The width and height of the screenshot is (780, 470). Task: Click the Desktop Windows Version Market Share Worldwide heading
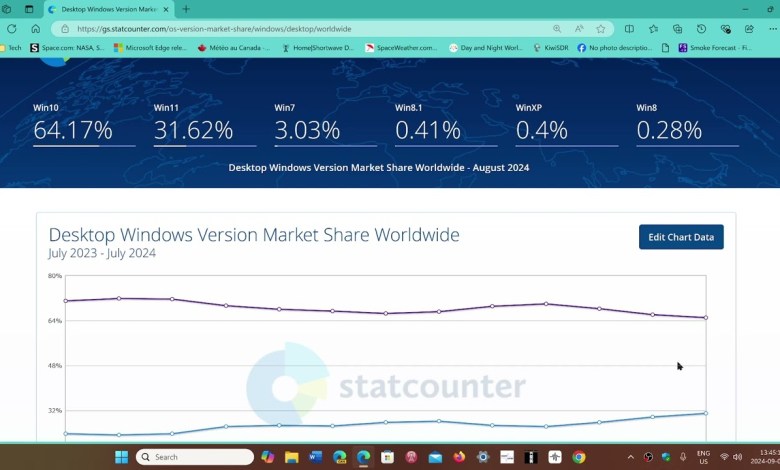click(254, 235)
